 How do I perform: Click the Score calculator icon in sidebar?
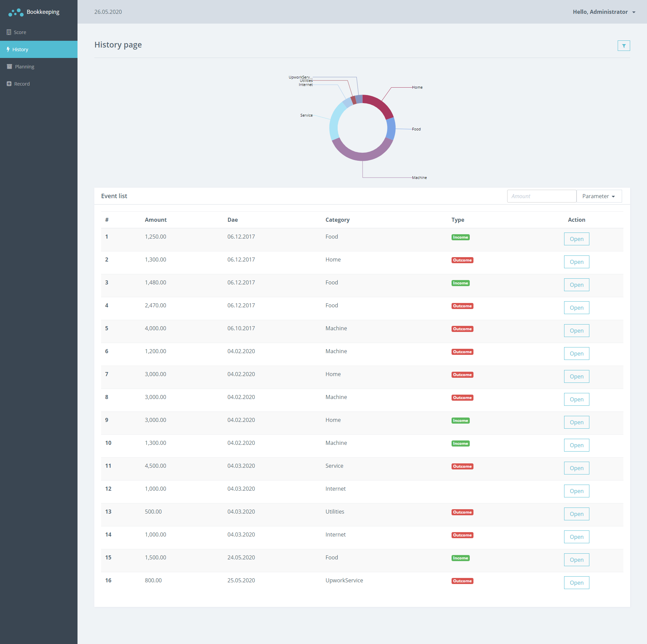point(9,32)
